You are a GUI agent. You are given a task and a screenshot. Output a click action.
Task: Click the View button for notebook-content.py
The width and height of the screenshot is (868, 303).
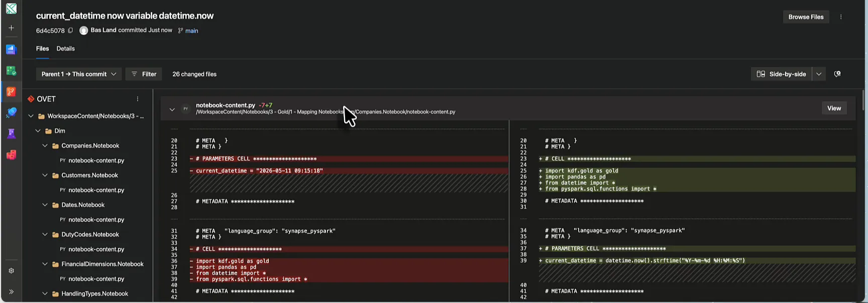834,108
